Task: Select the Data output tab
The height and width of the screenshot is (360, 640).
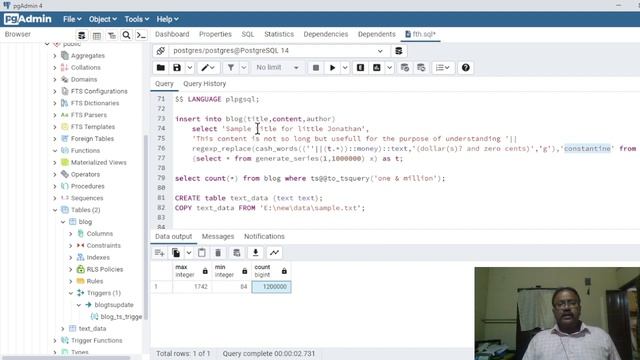Action: (173, 237)
